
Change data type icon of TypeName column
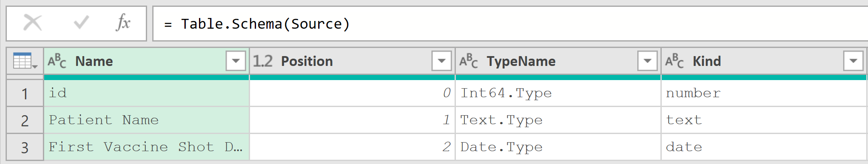click(468, 61)
